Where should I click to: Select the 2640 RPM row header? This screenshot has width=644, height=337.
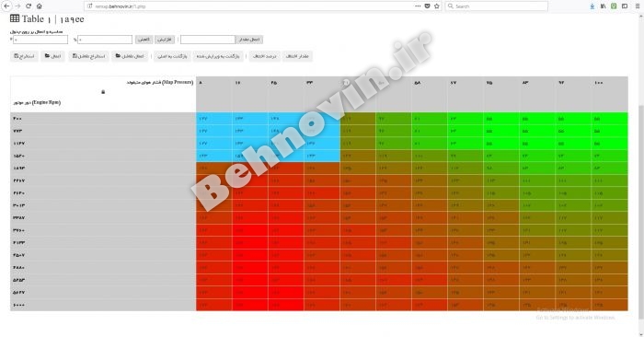tap(103, 192)
